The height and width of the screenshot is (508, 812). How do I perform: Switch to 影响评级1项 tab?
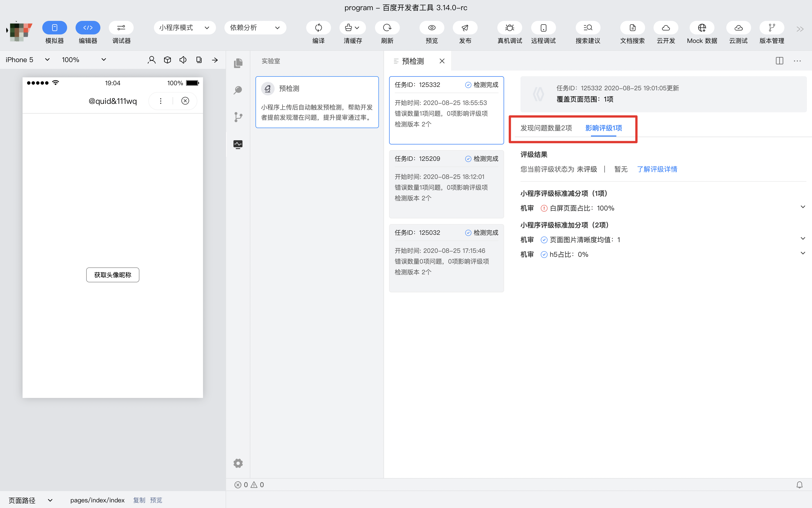(x=603, y=128)
